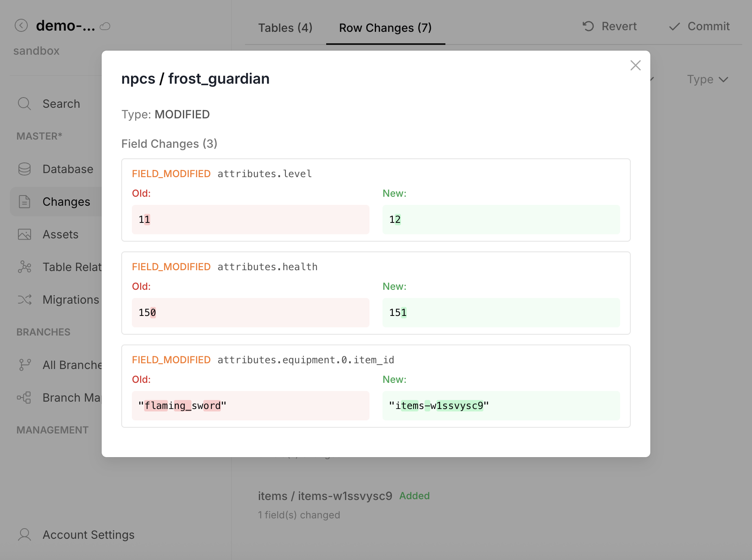Commit the pending changes
This screenshot has height=560, width=752.
click(699, 26)
